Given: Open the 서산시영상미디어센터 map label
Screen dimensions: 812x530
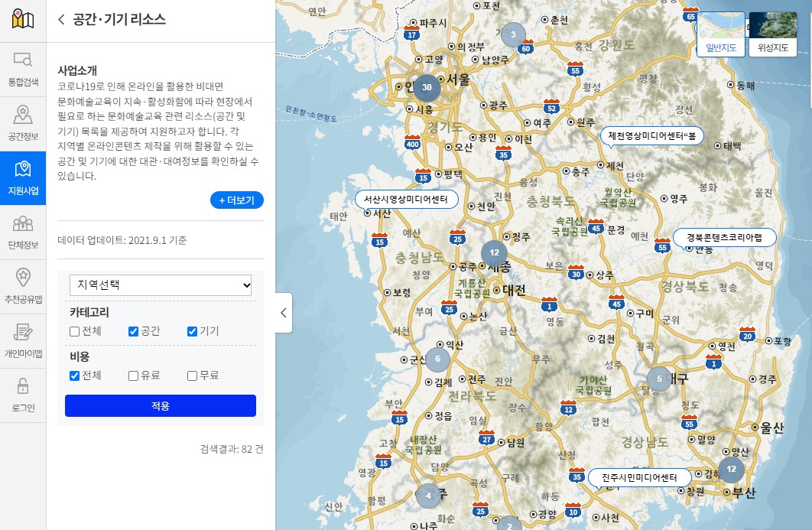Looking at the screenshot, I should click(405, 199).
